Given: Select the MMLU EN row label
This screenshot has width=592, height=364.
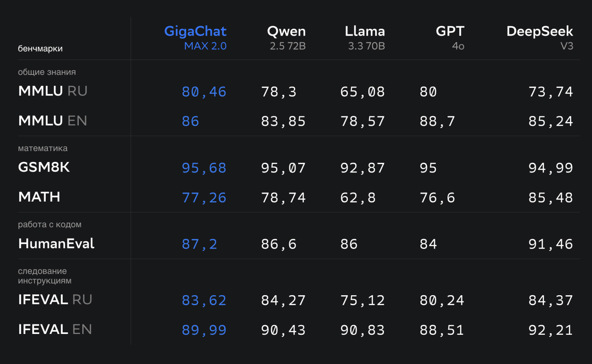Looking at the screenshot, I should pos(53,121).
